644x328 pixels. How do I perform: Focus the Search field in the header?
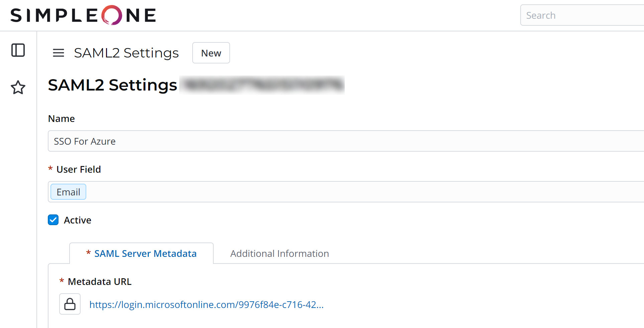pos(582,15)
